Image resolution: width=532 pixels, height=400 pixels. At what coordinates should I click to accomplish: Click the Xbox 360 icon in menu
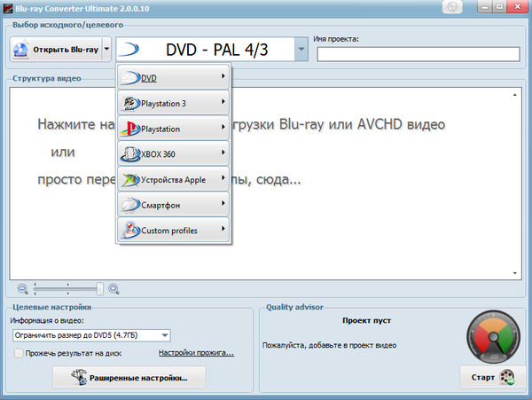(x=130, y=153)
